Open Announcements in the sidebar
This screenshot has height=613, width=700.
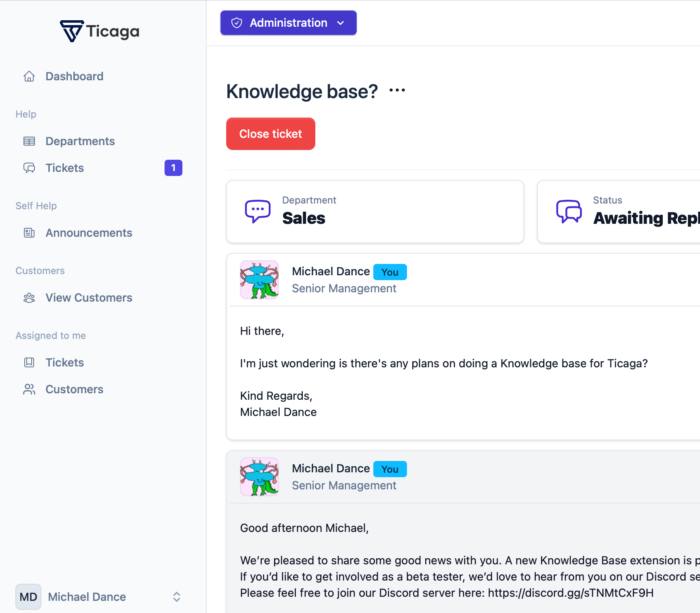[89, 233]
